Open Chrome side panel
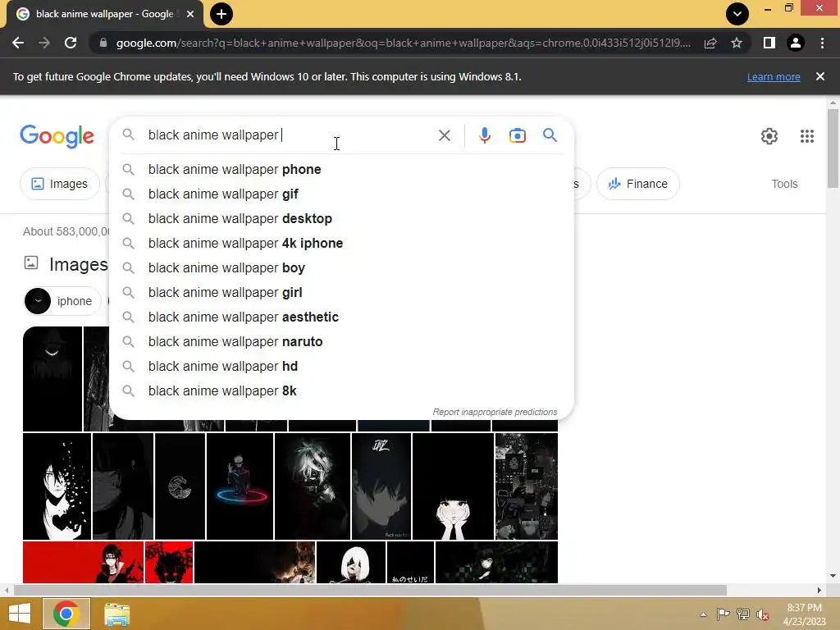The height and width of the screenshot is (630, 840). tap(769, 43)
